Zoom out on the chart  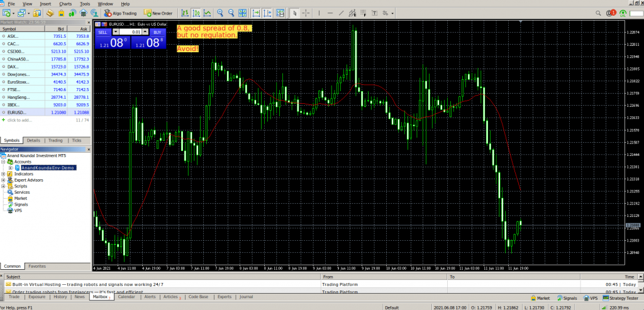click(x=231, y=14)
